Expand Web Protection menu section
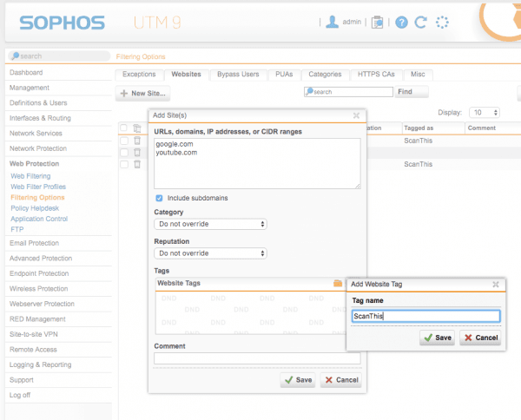Viewport: 521px width, 420px height. tap(34, 164)
